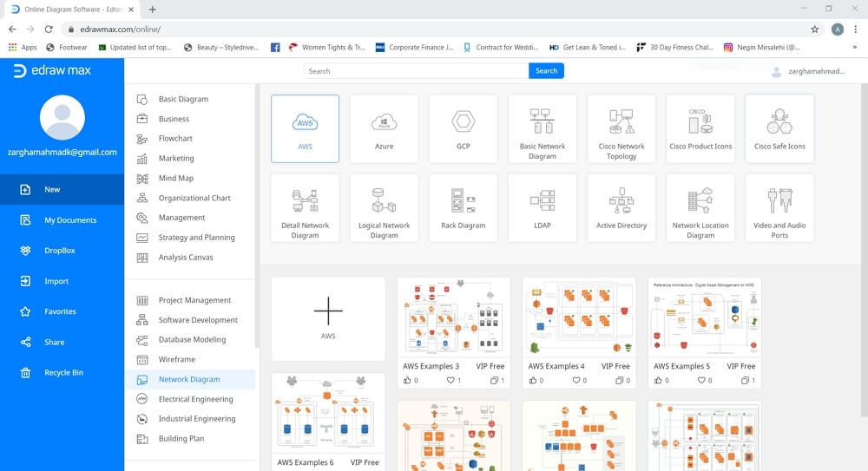Go to My Documents
The width and height of the screenshot is (868, 471).
point(62,219)
